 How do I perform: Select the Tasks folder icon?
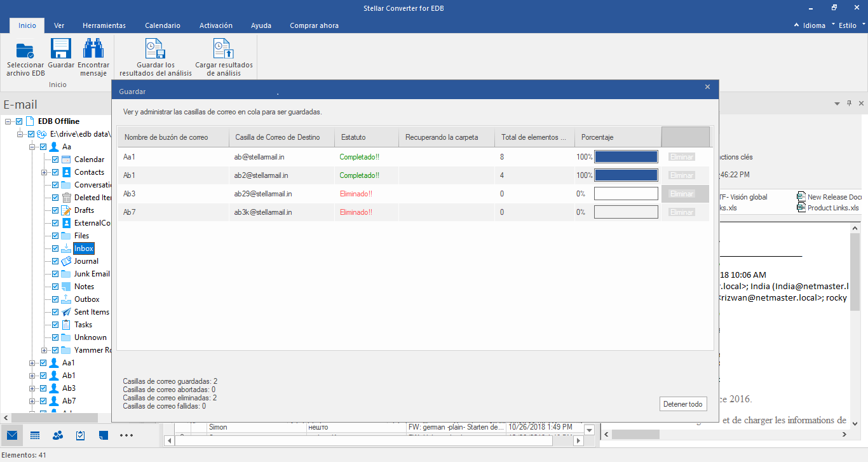point(66,325)
